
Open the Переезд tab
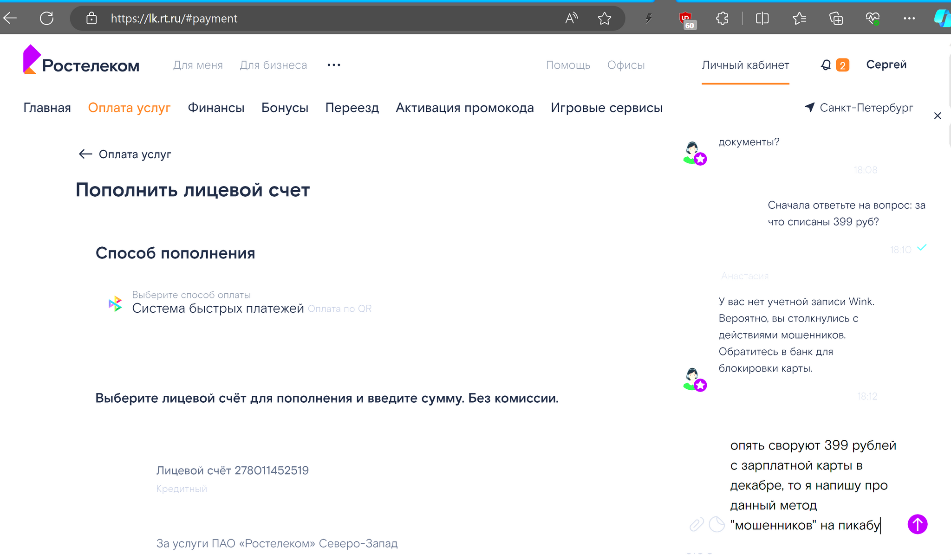point(352,108)
